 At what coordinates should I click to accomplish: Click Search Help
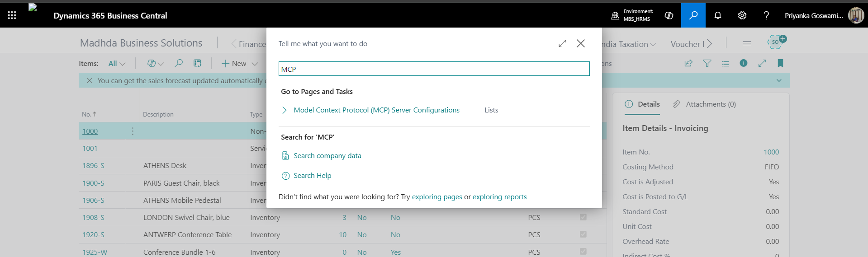(x=313, y=176)
